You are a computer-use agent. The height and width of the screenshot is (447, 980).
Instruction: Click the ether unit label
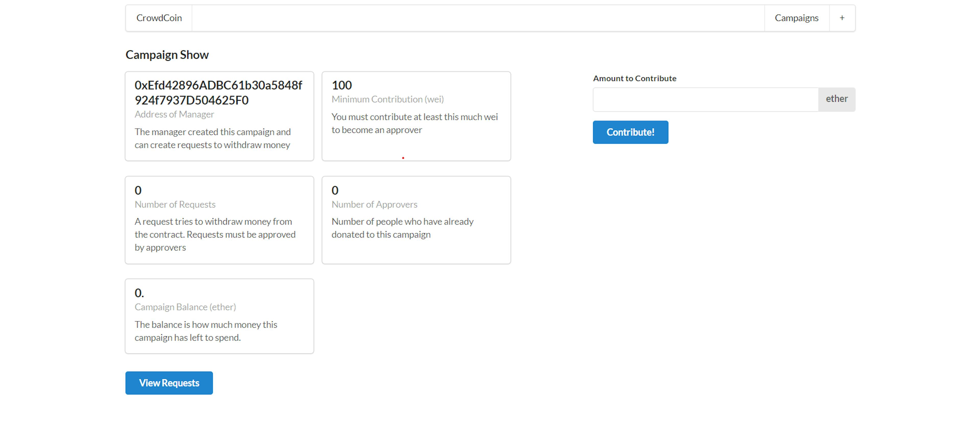[836, 99]
